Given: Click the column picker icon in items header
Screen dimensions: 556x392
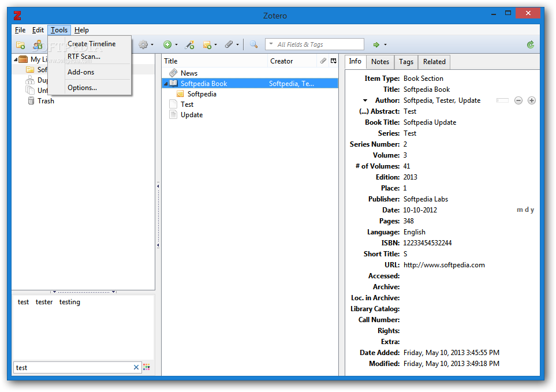Looking at the screenshot, I should click(x=334, y=61).
